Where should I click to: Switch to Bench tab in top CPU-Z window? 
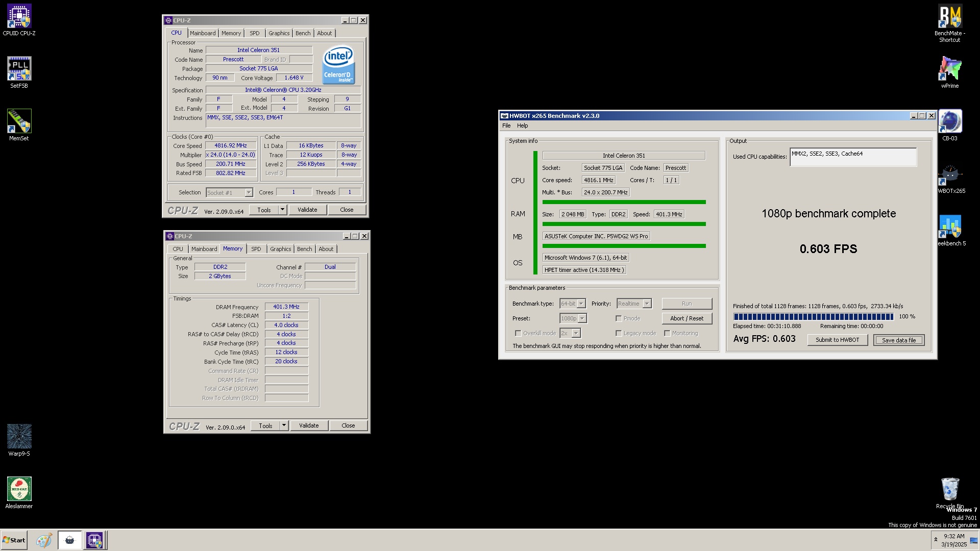tap(303, 33)
